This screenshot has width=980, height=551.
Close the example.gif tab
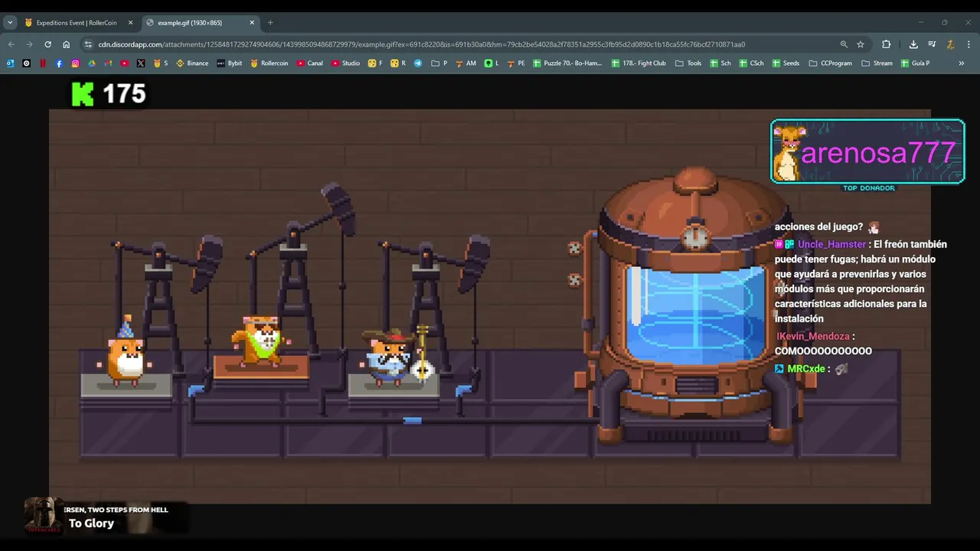251,23
